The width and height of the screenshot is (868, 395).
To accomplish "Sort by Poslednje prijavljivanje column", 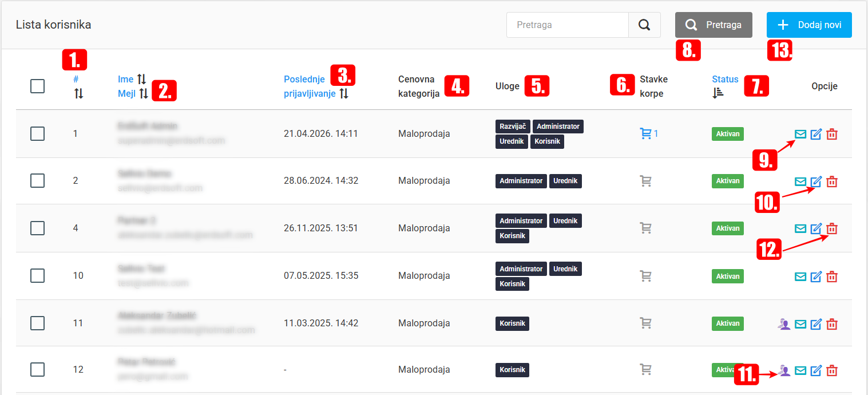I will click(x=316, y=86).
